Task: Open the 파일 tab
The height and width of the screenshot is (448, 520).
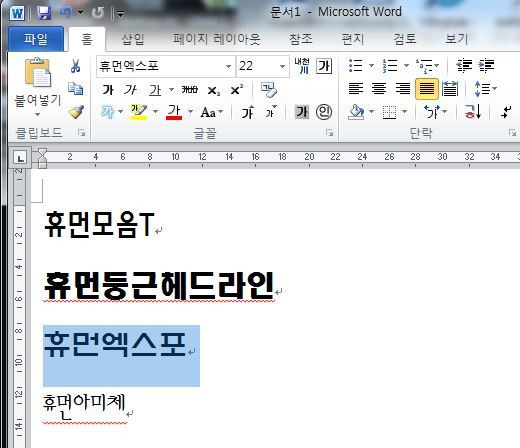Action: [36, 39]
